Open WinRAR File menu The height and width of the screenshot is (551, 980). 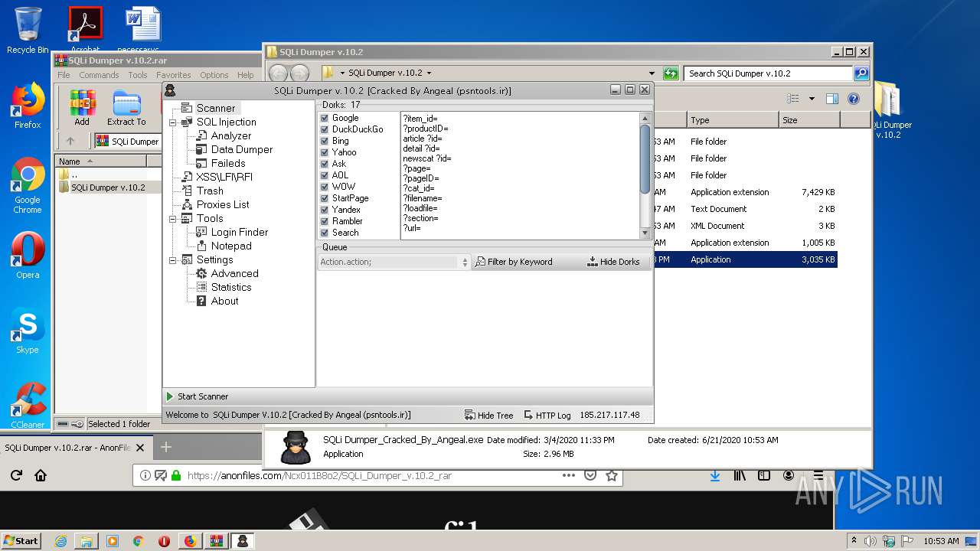(x=64, y=75)
